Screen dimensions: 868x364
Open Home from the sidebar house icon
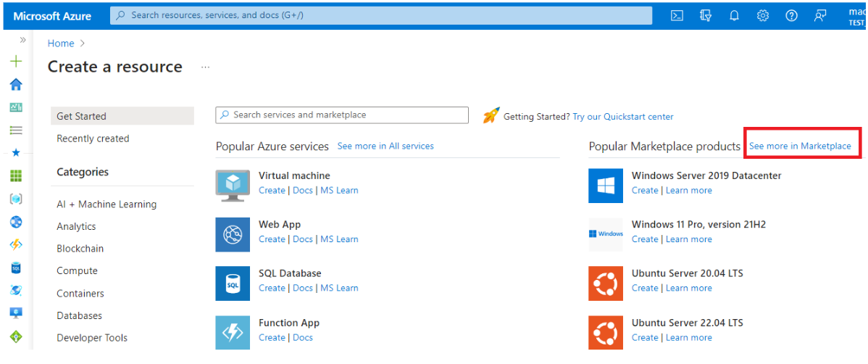pos(16,84)
